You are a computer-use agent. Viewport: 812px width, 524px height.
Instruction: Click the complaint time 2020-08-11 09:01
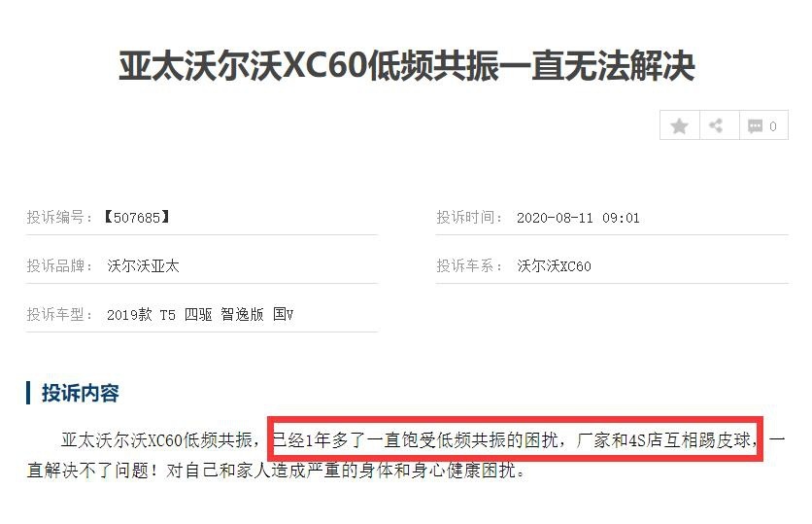point(578,218)
